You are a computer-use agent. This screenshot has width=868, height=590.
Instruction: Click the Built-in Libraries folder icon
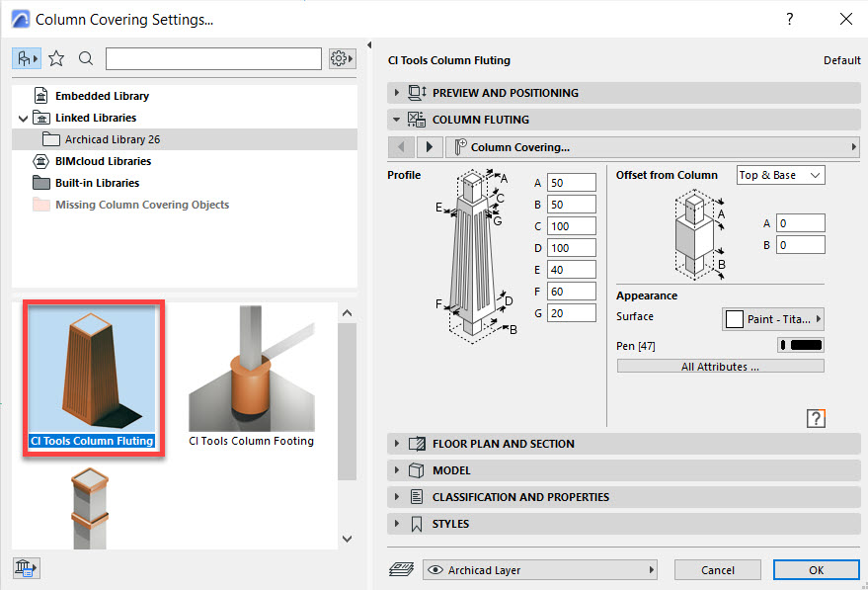click(x=41, y=183)
